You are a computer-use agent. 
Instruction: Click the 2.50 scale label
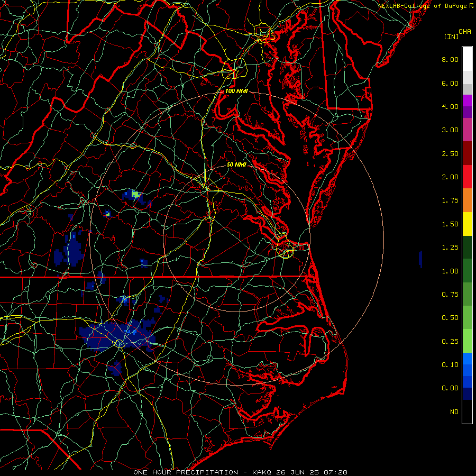point(450,153)
